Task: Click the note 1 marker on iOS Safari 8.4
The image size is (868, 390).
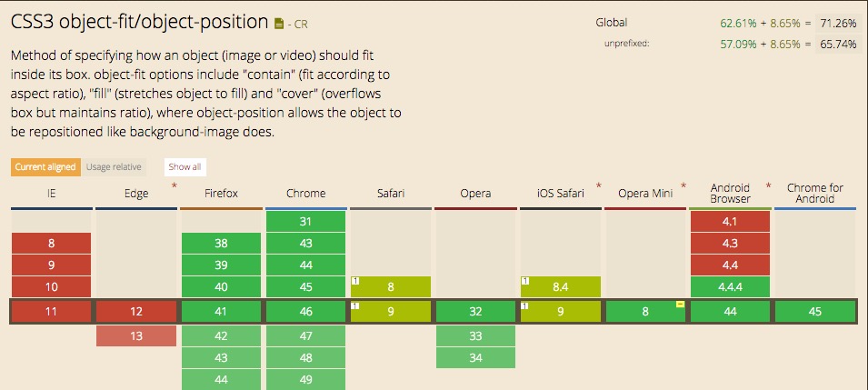Action: point(524,281)
